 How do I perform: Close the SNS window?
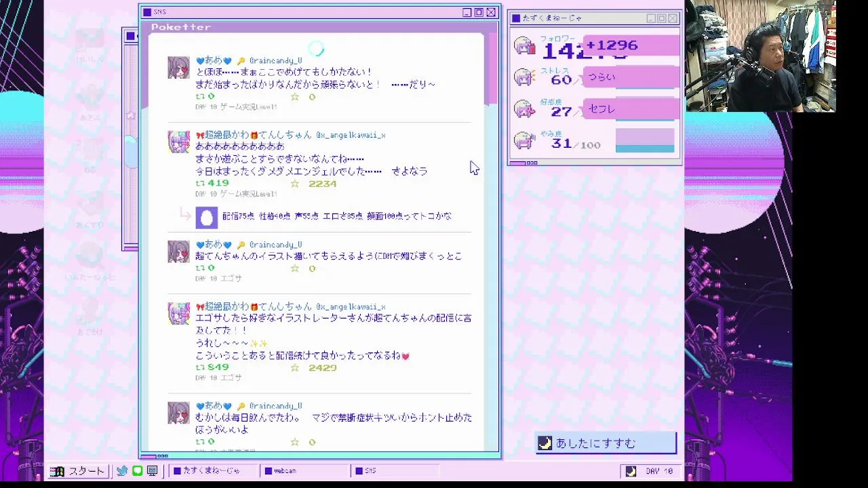491,12
